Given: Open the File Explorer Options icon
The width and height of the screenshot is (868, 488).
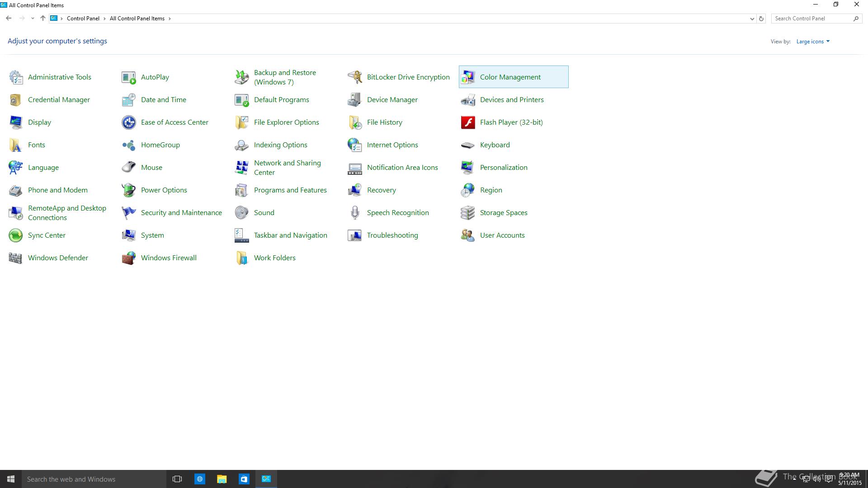Looking at the screenshot, I should click(242, 122).
